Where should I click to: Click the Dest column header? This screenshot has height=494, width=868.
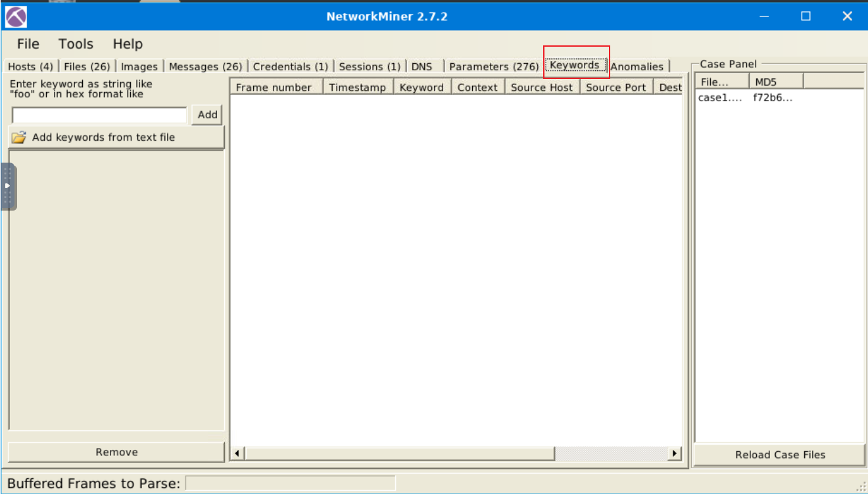tap(668, 87)
